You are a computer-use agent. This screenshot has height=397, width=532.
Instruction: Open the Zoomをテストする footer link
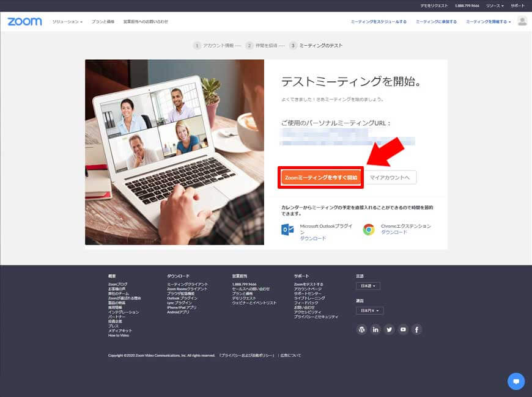click(308, 284)
